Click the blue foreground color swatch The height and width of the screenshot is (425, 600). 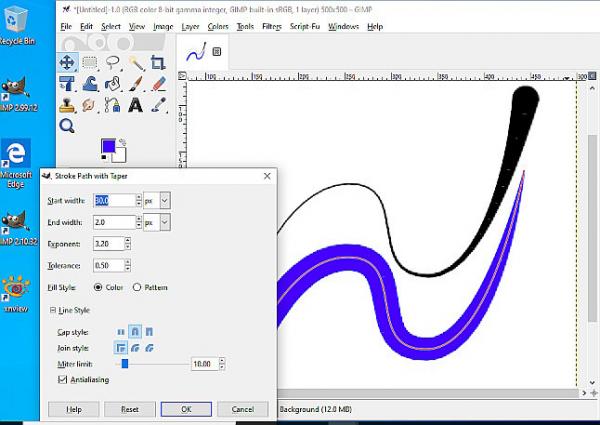point(108,146)
